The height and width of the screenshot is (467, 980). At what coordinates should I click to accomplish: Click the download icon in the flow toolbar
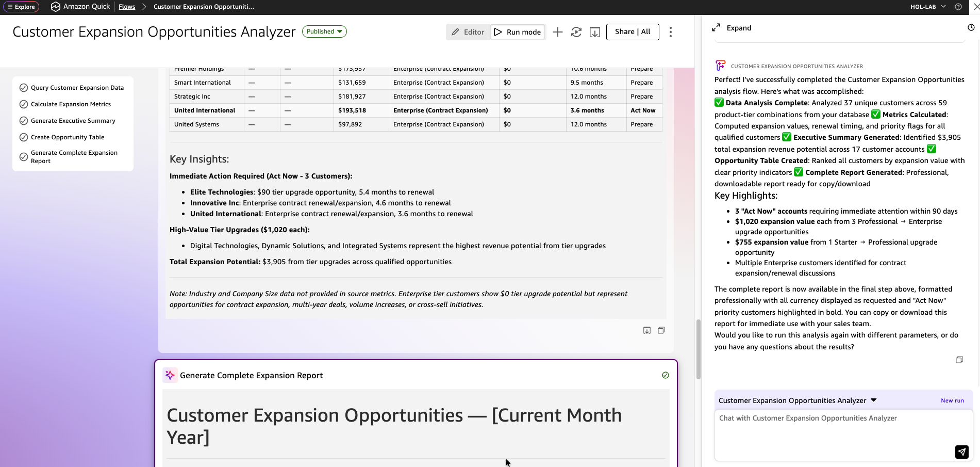coord(595,32)
